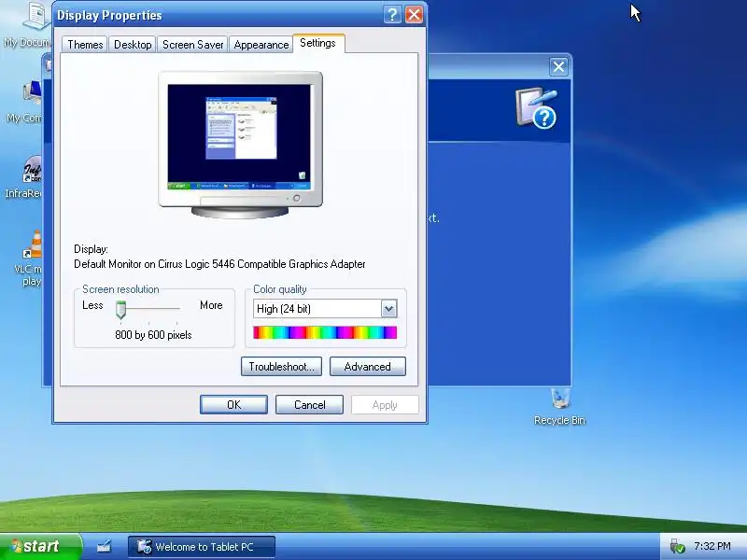
Task: Close the Display Properties dialog
Action: click(x=414, y=15)
